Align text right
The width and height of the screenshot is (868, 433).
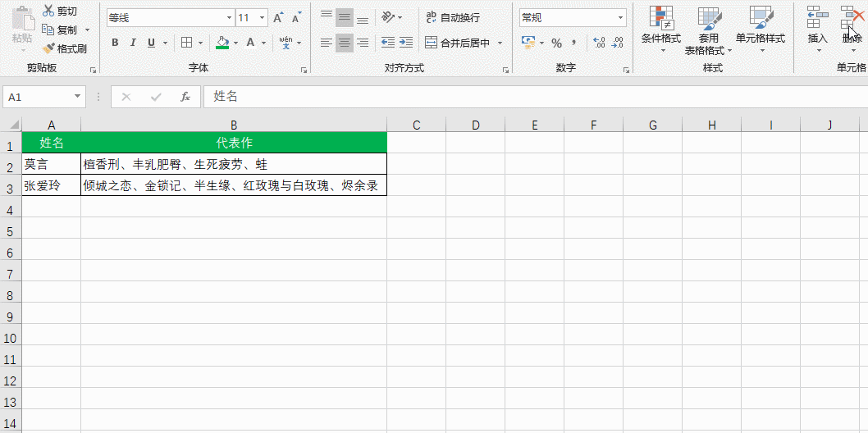tap(363, 43)
